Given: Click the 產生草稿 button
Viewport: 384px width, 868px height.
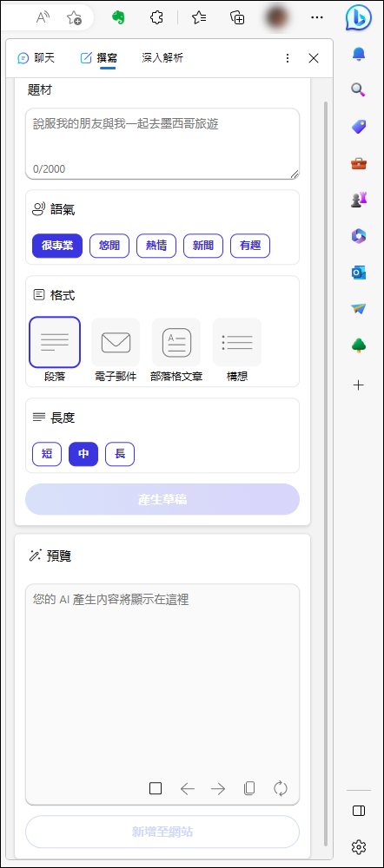Looking at the screenshot, I should pos(162,499).
